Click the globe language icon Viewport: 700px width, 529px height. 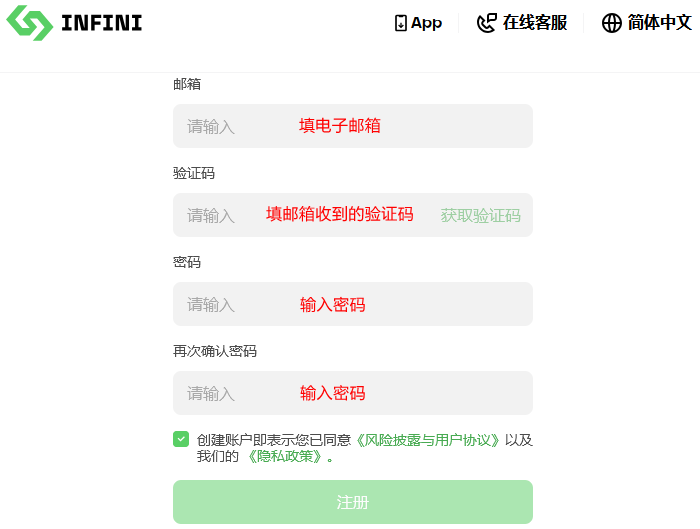(612, 23)
